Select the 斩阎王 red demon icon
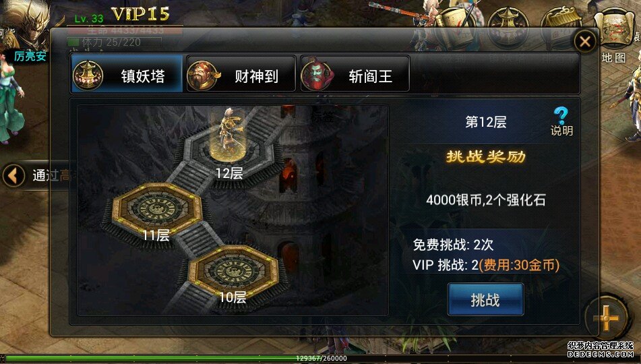The image size is (641, 364). coord(317,75)
